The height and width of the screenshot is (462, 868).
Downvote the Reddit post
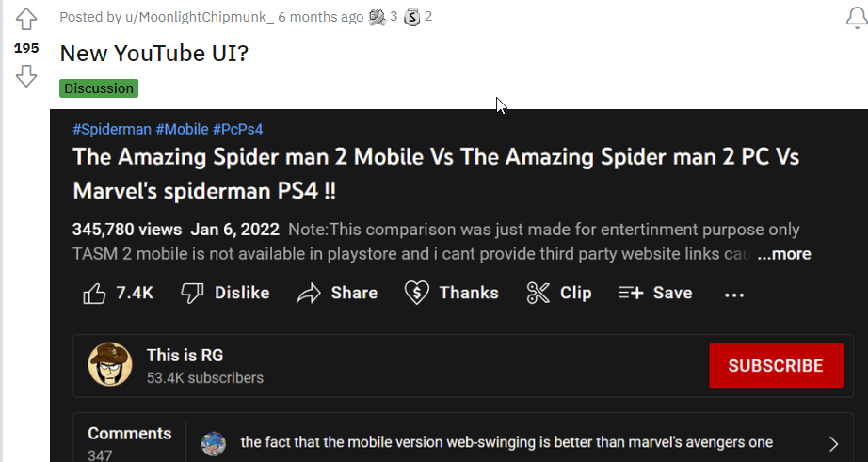click(x=26, y=75)
